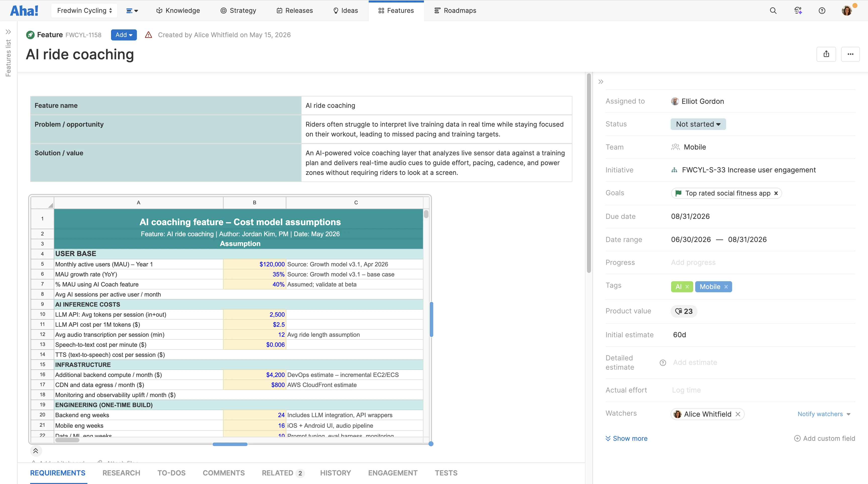Open the Fredwin Cycling workspace selector
Screen dimensions: 868x484
pos(84,11)
